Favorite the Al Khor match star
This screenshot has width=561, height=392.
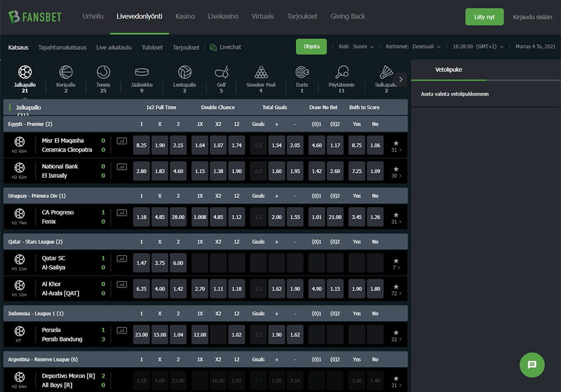(x=396, y=287)
